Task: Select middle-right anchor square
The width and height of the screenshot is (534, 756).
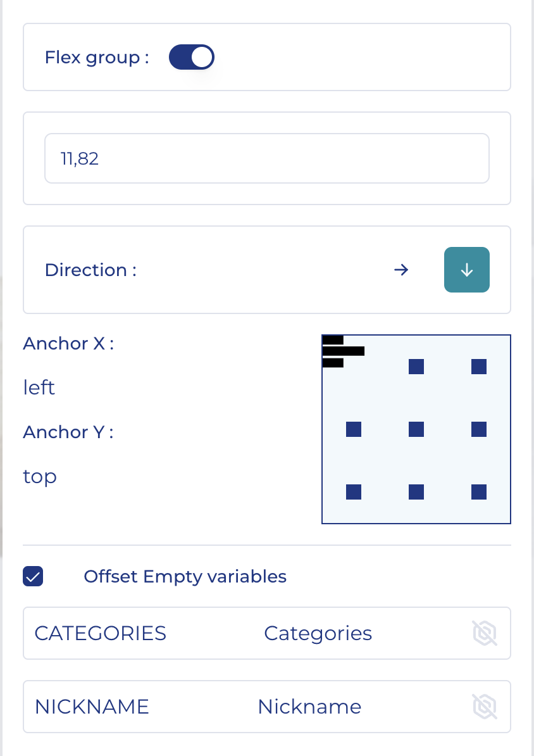Action: tap(479, 429)
